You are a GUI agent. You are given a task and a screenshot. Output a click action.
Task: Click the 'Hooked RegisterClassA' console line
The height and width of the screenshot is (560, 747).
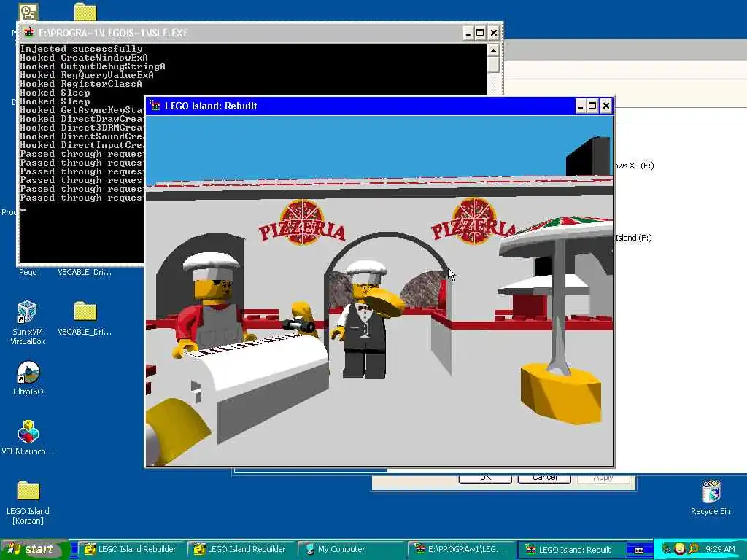coord(81,84)
